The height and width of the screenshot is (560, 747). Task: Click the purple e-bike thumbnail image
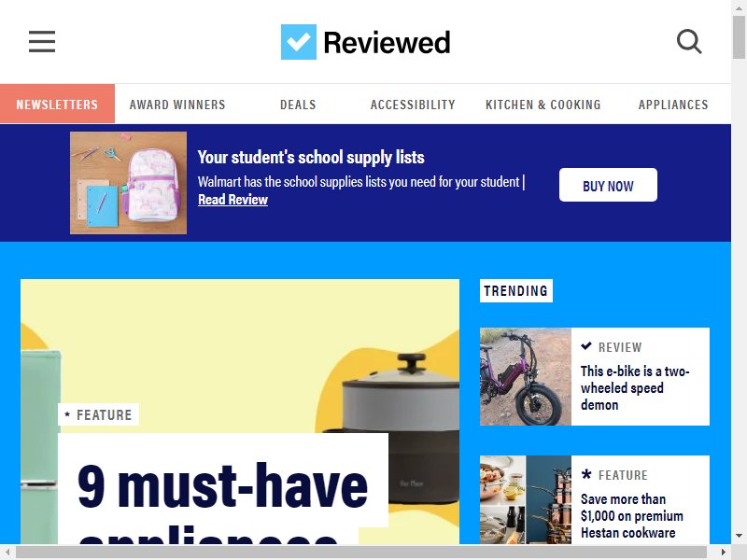[526, 376]
